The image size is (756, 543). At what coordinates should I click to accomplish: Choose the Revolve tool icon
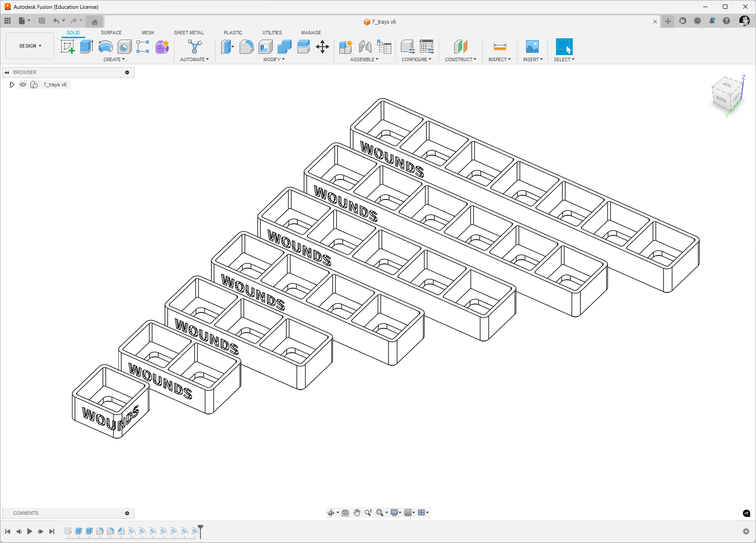pos(105,47)
